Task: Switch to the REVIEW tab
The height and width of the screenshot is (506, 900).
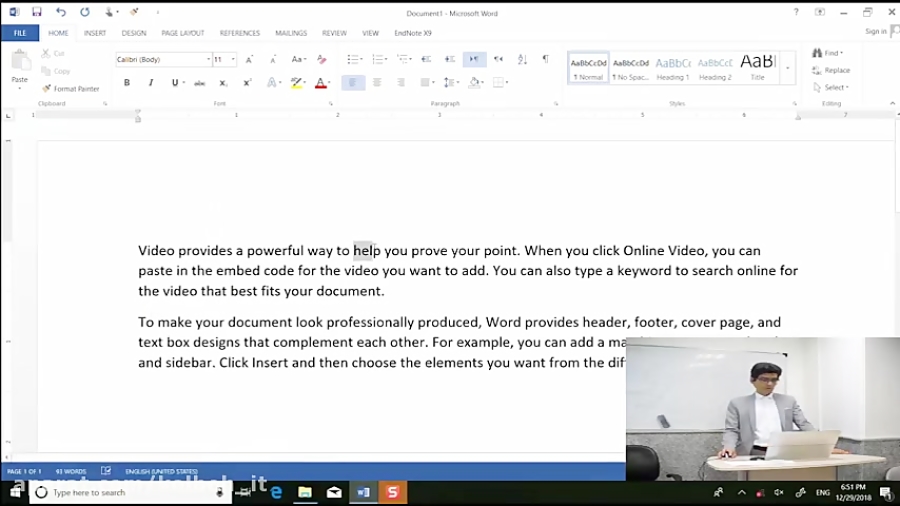Action: coord(334,33)
